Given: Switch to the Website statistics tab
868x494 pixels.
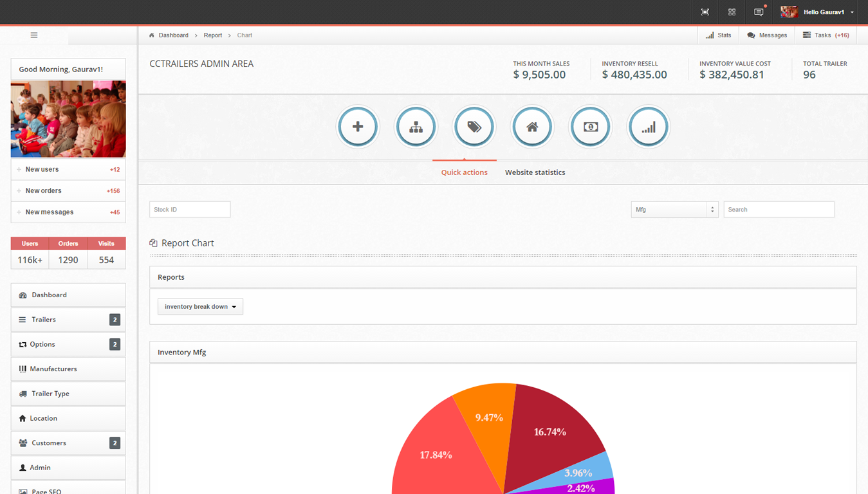Looking at the screenshot, I should click(x=535, y=172).
